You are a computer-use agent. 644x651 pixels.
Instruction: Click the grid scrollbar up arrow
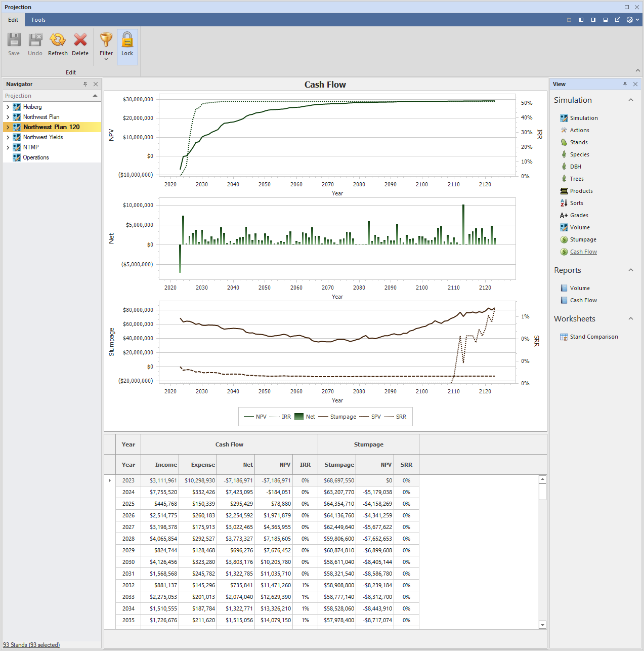[x=542, y=479]
